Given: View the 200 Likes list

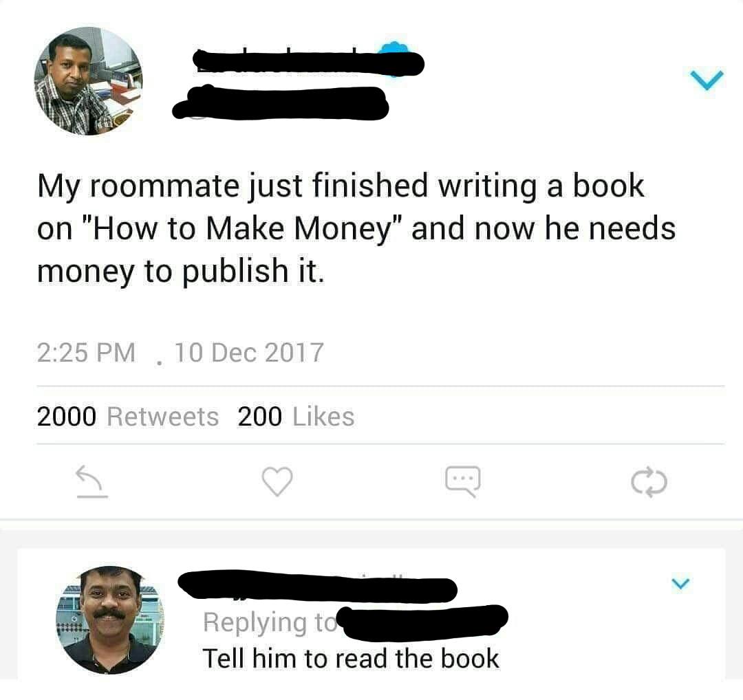Looking at the screenshot, I should pyautogui.click(x=296, y=417).
